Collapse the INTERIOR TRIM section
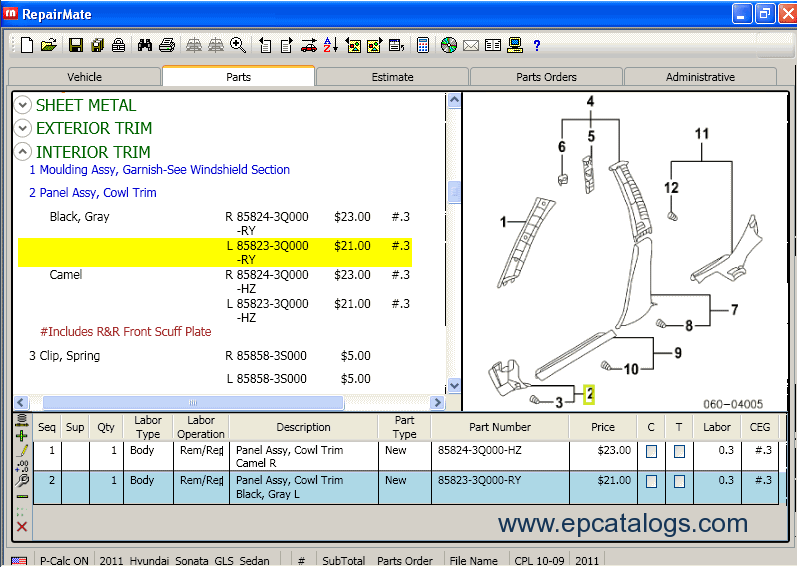This screenshot has width=797, height=567. click(22, 151)
